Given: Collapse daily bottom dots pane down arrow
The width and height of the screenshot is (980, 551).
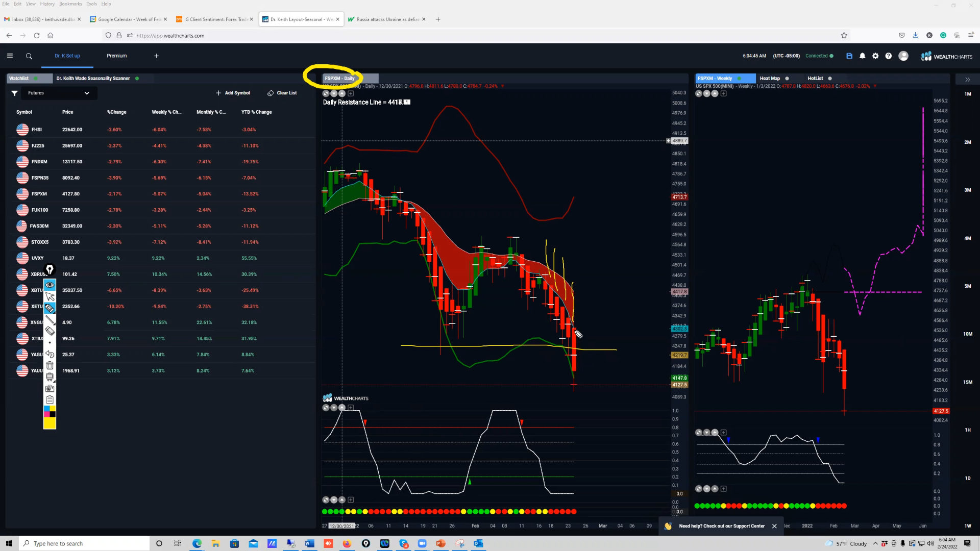Looking at the screenshot, I should 334,500.
